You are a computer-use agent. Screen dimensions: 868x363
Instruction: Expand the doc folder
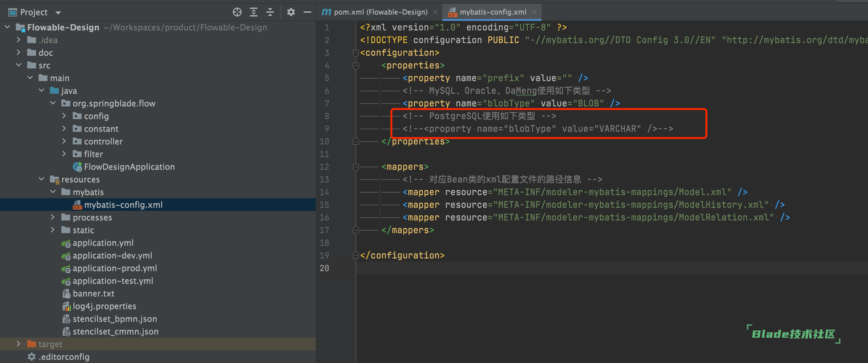(19, 52)
